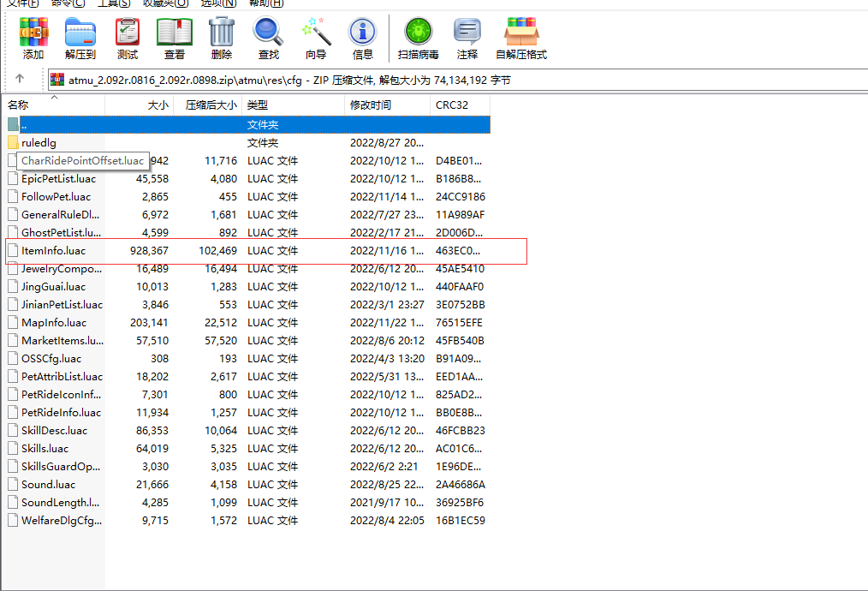The image size is (868, 591).
Task: Select the PetRideInfo.luac file name
Action: (x=62, y=413)
